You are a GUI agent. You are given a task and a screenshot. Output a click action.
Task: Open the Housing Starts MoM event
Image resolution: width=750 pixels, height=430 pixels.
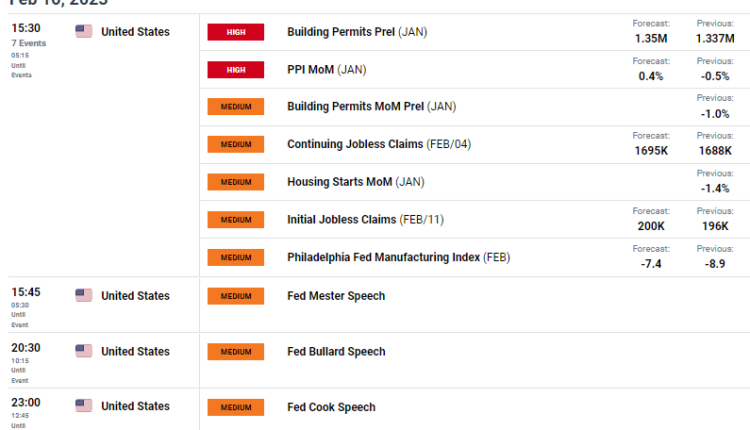tap(356, 182)
